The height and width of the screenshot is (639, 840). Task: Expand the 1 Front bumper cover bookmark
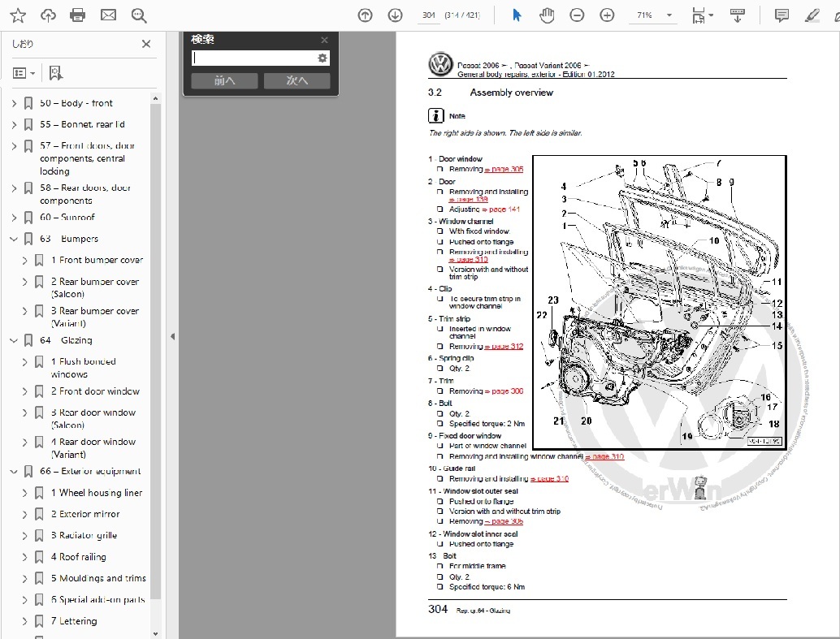[24, 261]
